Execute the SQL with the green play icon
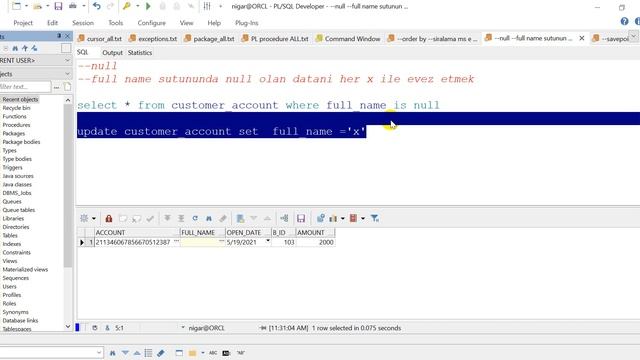 [x=148, y=6]
